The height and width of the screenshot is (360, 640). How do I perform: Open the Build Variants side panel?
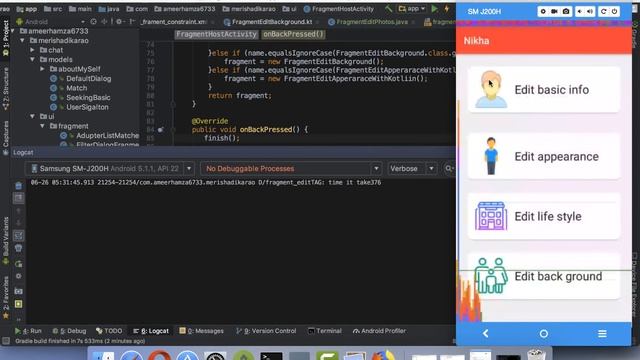[x=5, y=241]
